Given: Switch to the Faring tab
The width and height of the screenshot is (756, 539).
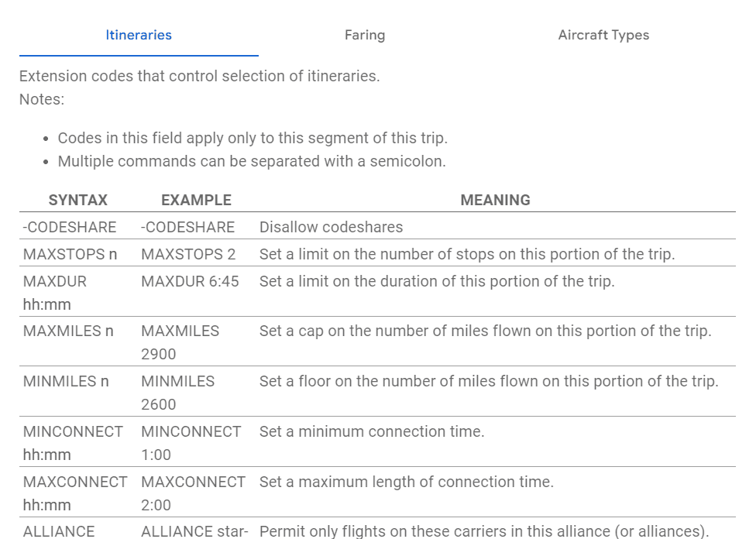Looking at the screenshot, I should pos(365,35).
